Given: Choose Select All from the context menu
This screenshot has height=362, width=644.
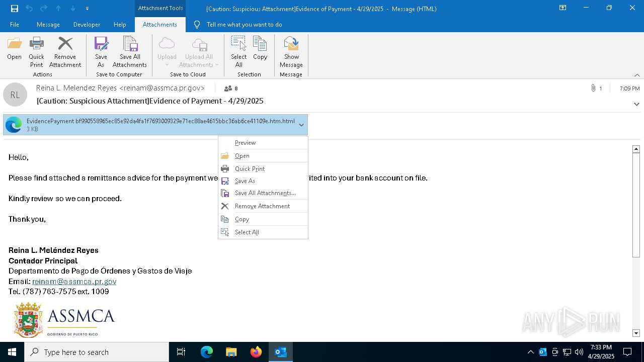Looking at the screenshot, I should click(x=263, y=232).
